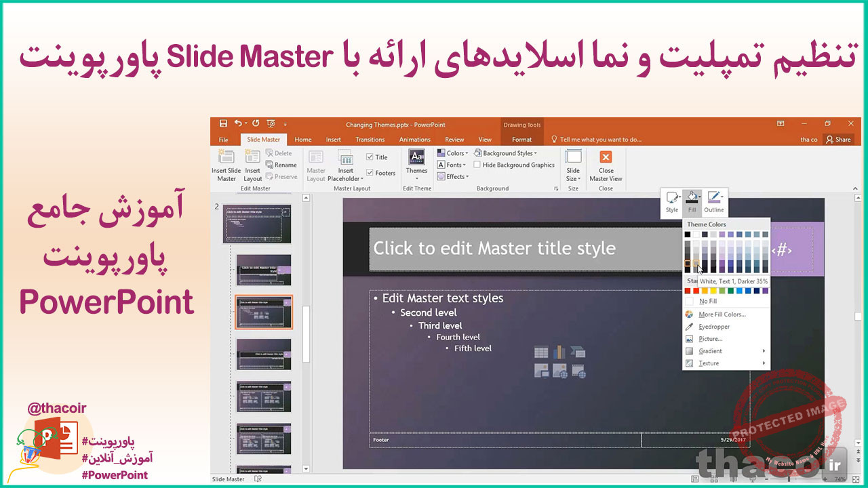Open the Drawing Tools Format tab
This screenshot has width=868, height=488.
click(x=521, y=139)
